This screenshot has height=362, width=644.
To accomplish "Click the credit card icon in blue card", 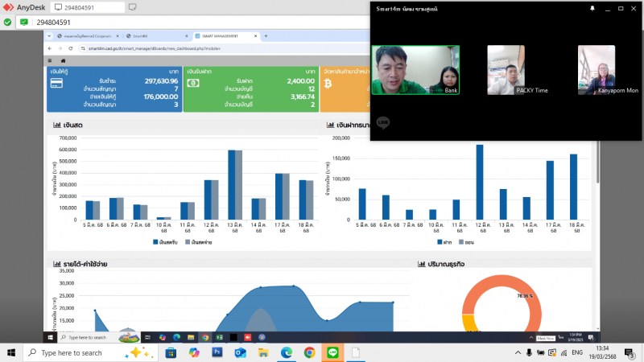I will pyautogui.click(x=56, y=84).
